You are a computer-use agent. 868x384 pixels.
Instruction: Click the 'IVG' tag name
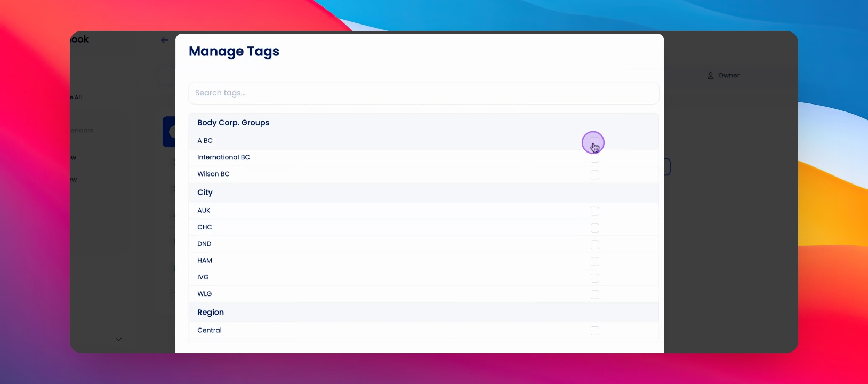tap(203, 277)
